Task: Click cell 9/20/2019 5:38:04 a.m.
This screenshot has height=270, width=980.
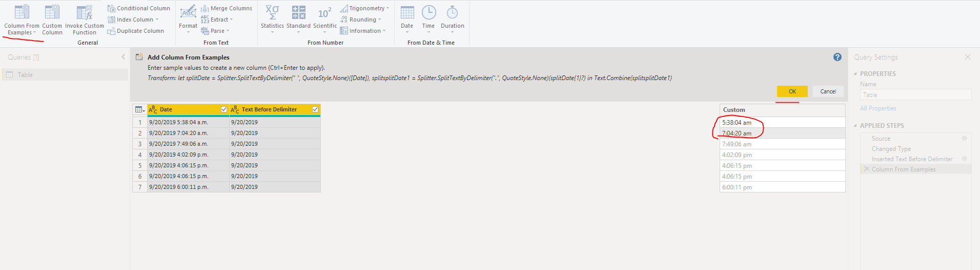Action: point(188,122)
